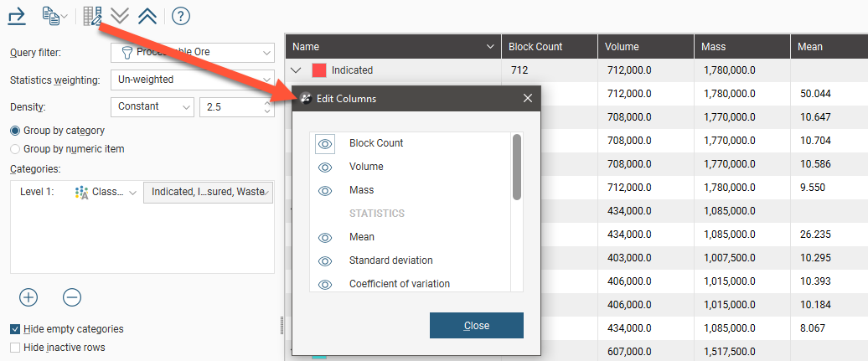The image size is (868, 361).
Task: Click the Close button in Edit Columns
Action: [x=476, y=325]
